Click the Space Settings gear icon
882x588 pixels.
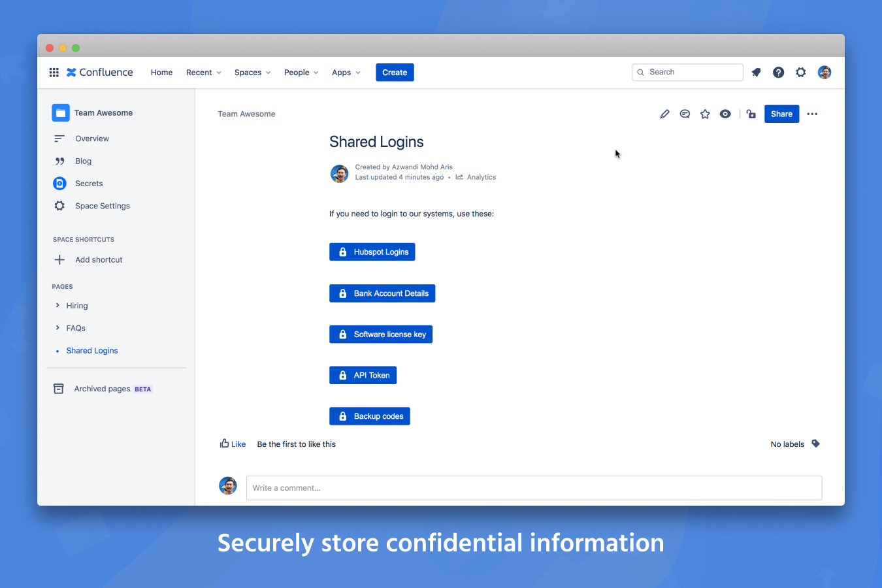pos(59,206)
